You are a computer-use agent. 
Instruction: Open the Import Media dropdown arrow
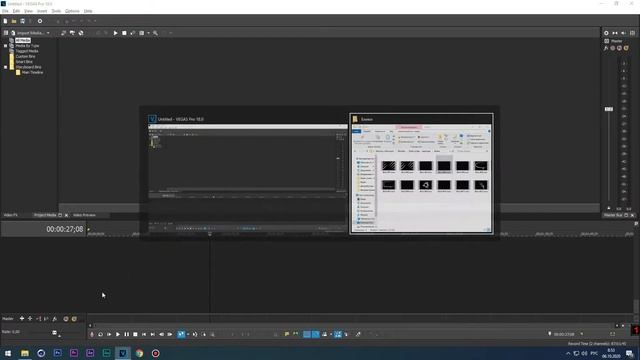[48, 33]
